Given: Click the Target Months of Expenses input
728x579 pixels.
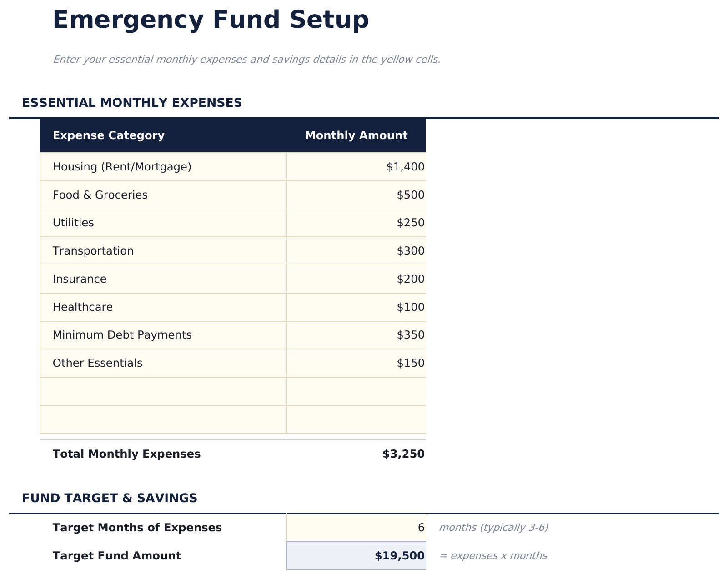Looking at the screenshot, I should click(x=356, y=528).
